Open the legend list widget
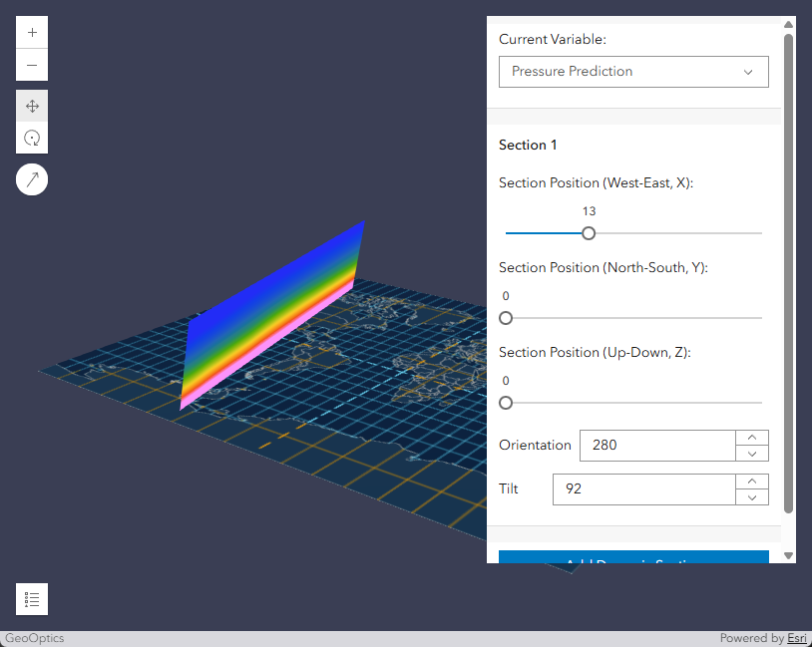812x647 pixels. [32, 599]
